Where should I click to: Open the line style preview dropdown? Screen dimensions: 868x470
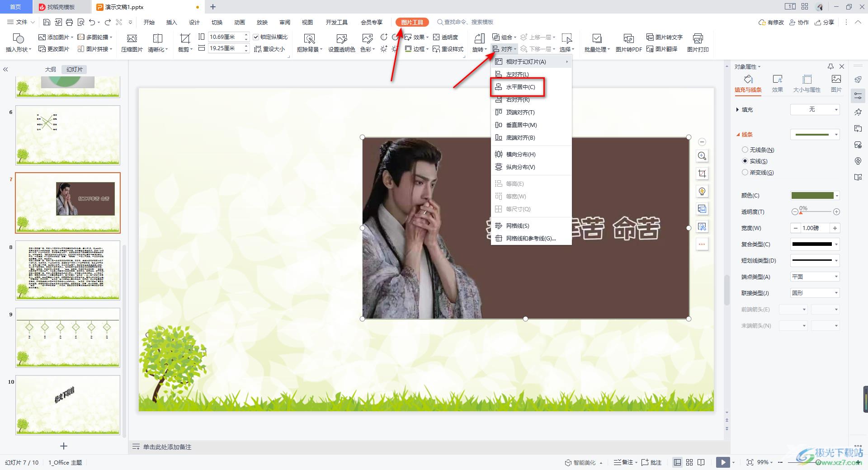tap(815, 134)
